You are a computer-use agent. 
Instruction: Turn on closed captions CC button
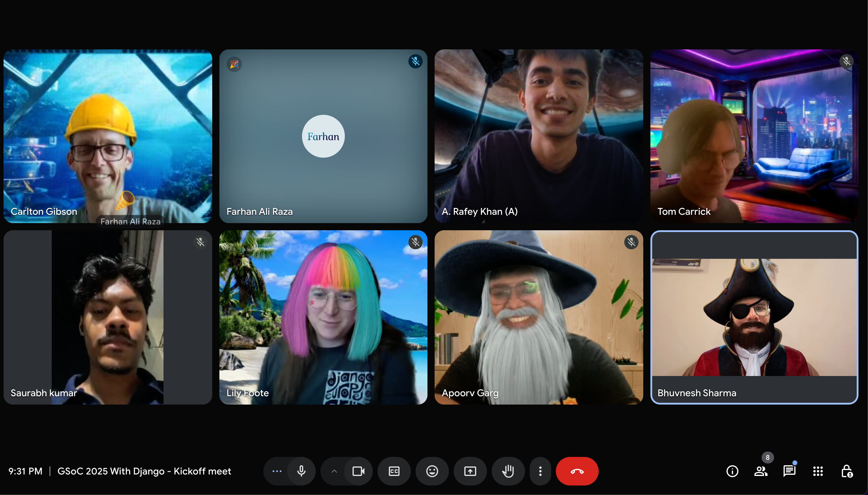pos(394,471)
